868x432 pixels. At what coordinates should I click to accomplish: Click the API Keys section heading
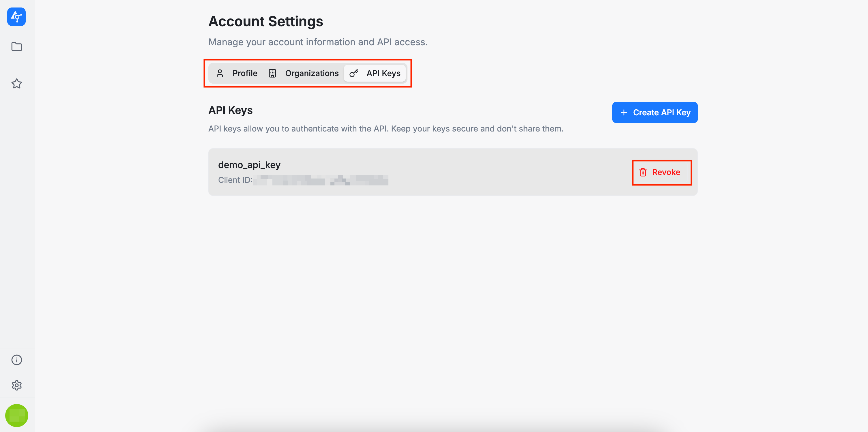point(230,110)
